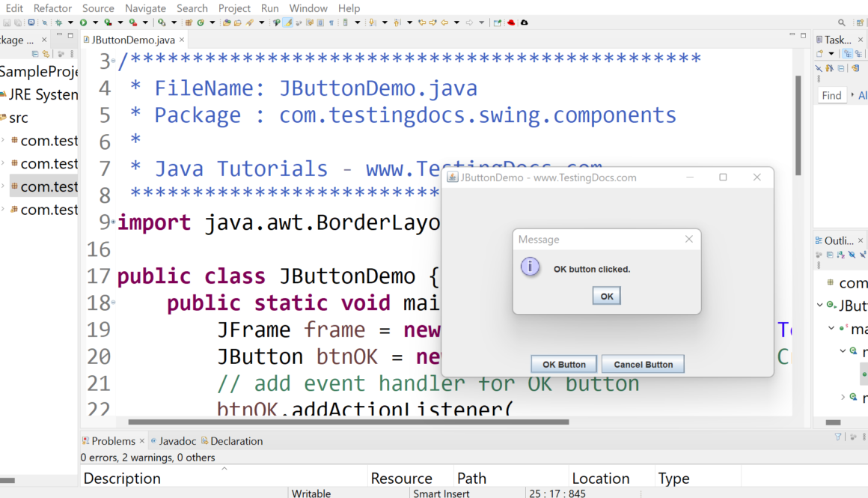Image resolution: width=868 pixels, height=498 pixels.
Task: Select the Debug icon in the toolbar
Action: point(58,23)
